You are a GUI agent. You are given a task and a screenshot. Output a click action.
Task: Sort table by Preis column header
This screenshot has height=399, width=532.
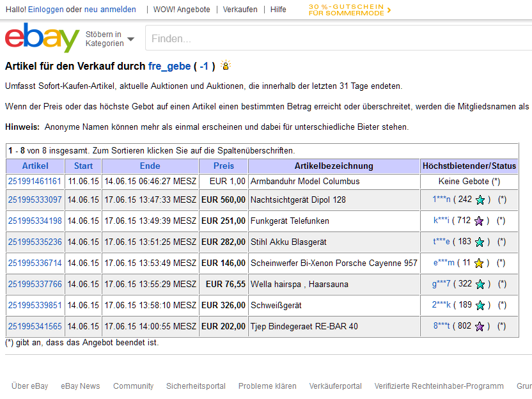224,166
